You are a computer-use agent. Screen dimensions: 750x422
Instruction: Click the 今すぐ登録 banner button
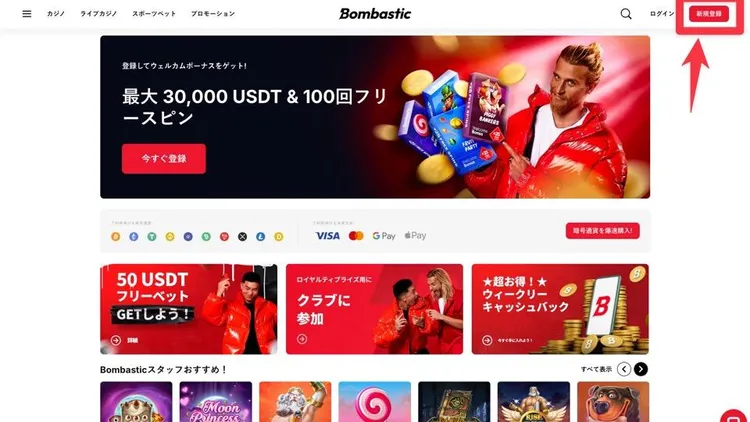click(x=164, y=159)
